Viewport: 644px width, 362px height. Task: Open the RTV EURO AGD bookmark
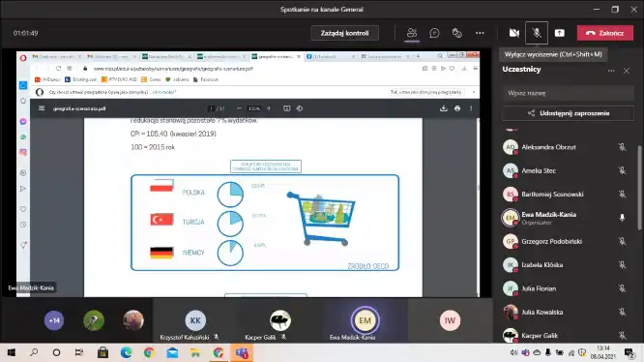pos(119,79)
